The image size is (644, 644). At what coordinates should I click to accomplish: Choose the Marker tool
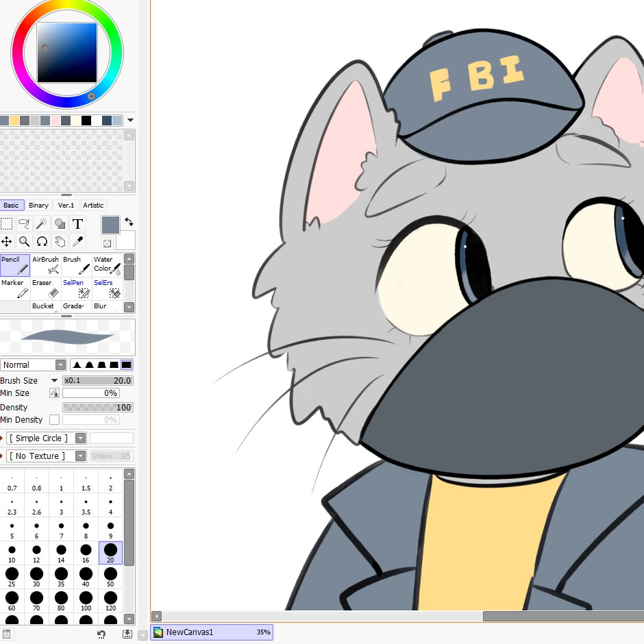15,288
